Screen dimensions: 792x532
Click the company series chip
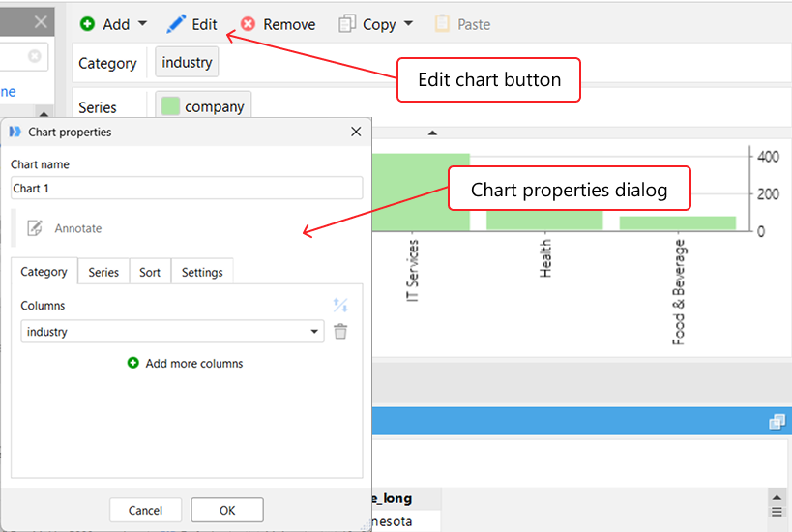pos(203,106)
